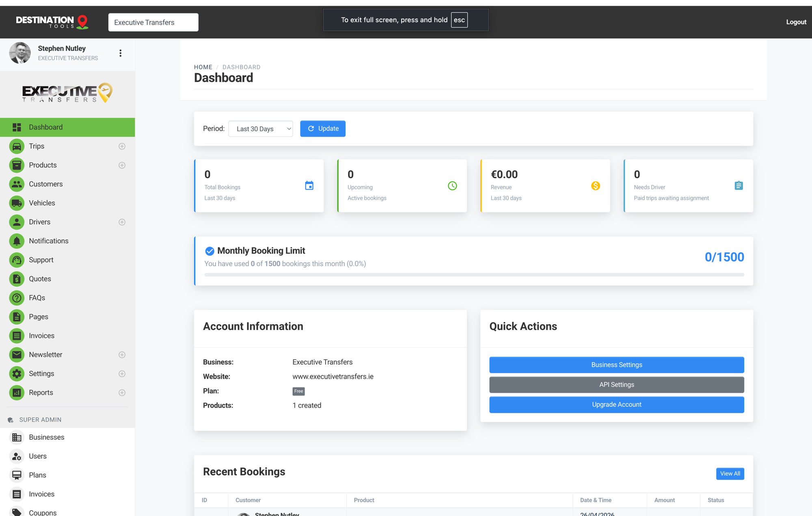Click the www.executivetransfers.ie website text
Screen dimensions: 812x516
(333, 377)
